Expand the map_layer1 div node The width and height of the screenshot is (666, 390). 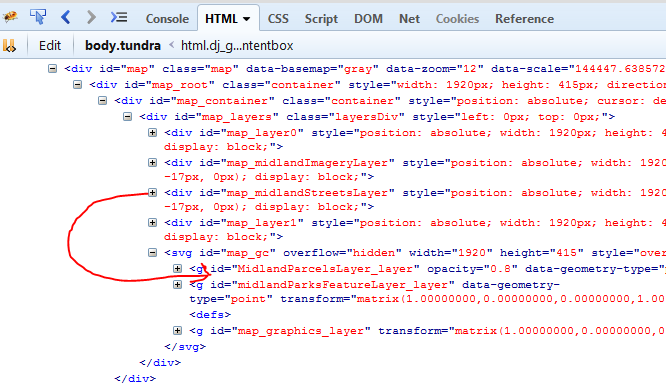pyautogui.click(x=152, y=222)
